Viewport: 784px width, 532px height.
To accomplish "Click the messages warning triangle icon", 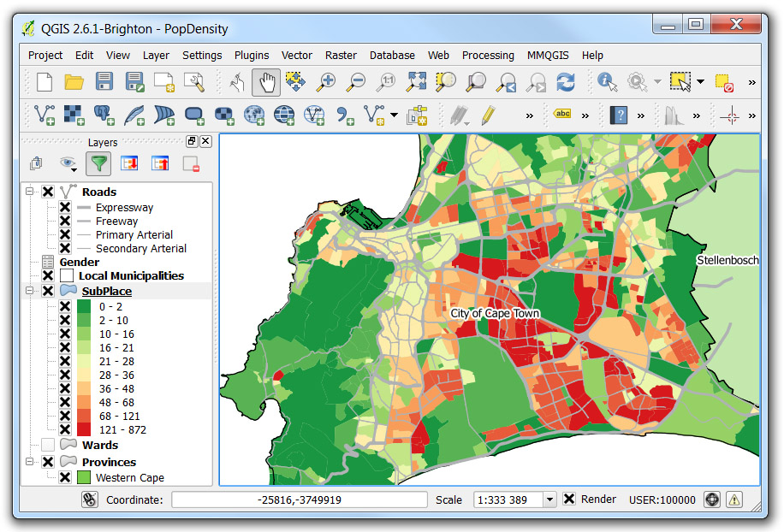I will (x=734, y=499).
